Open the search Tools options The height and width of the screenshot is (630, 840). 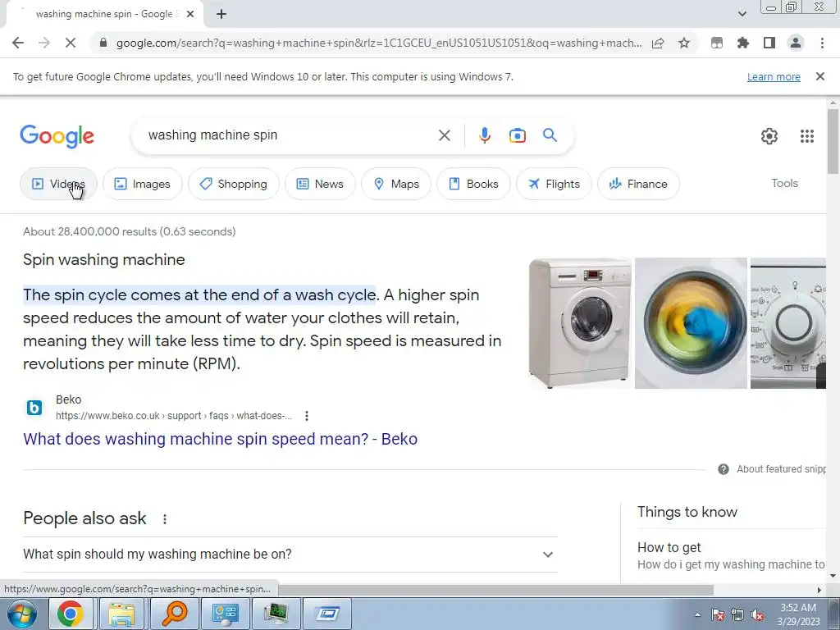784,183
